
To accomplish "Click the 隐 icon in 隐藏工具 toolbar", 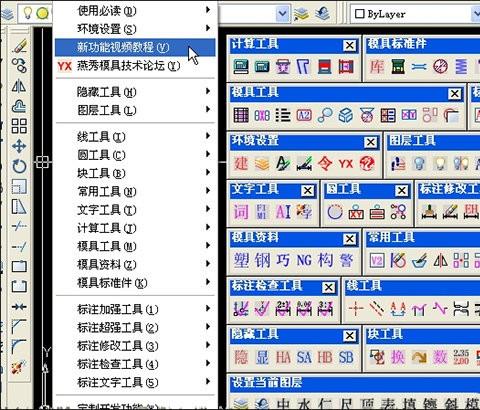I will 241,357.
